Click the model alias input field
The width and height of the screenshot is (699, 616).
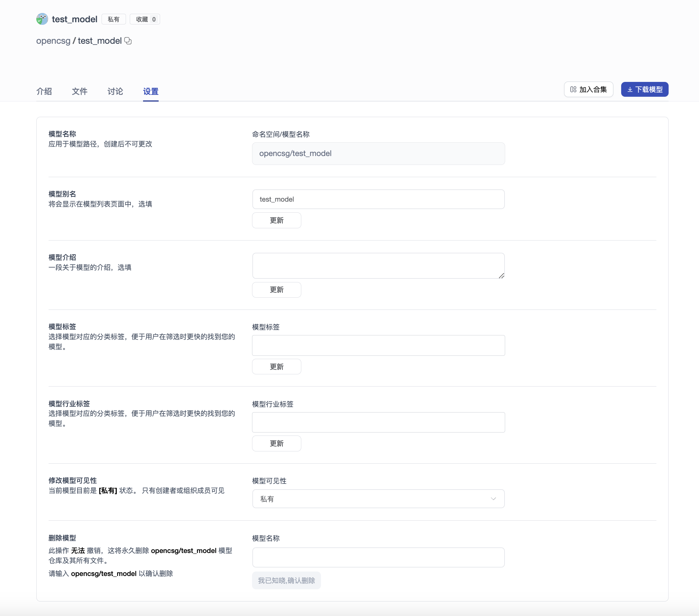(378, 199)
